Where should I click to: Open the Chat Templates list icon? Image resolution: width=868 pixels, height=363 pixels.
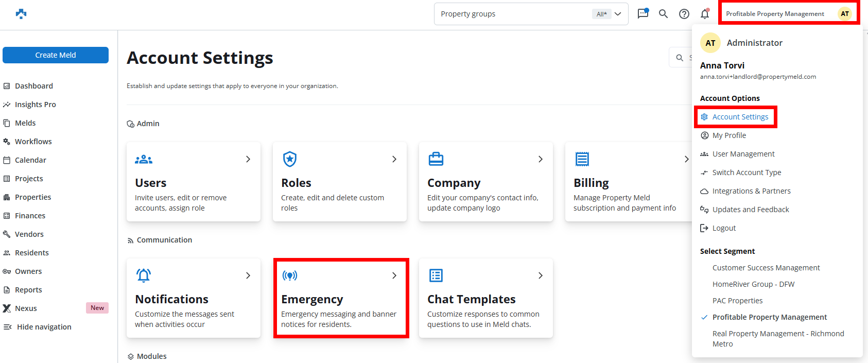[436, 275]
